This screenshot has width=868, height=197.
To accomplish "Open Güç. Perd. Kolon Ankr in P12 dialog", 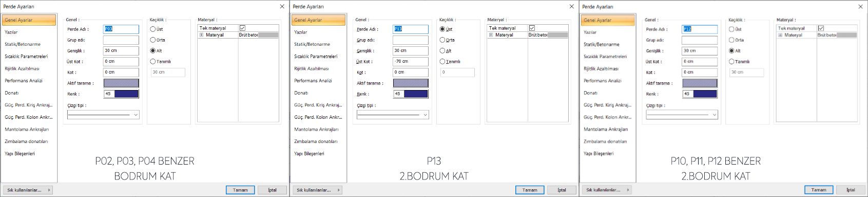I will (x=608, y=117).
